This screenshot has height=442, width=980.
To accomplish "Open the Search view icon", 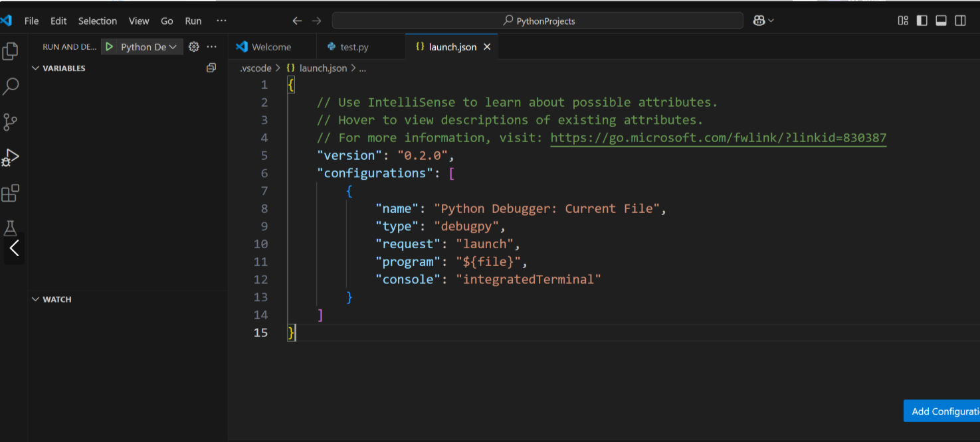I will pyautogui.click(x=11, y=86).
